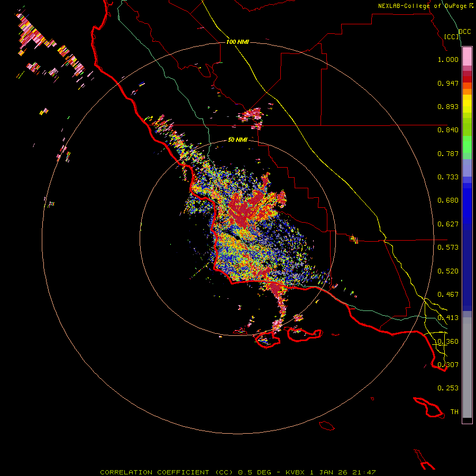Pick the bright green swatch above 0.787
The image size is (476, 476).
click(467, 144)
